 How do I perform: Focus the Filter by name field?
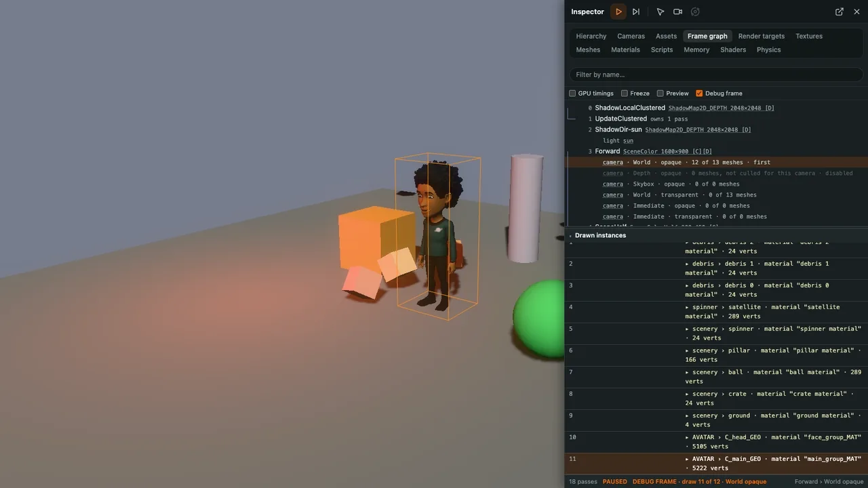click(716, 75)
